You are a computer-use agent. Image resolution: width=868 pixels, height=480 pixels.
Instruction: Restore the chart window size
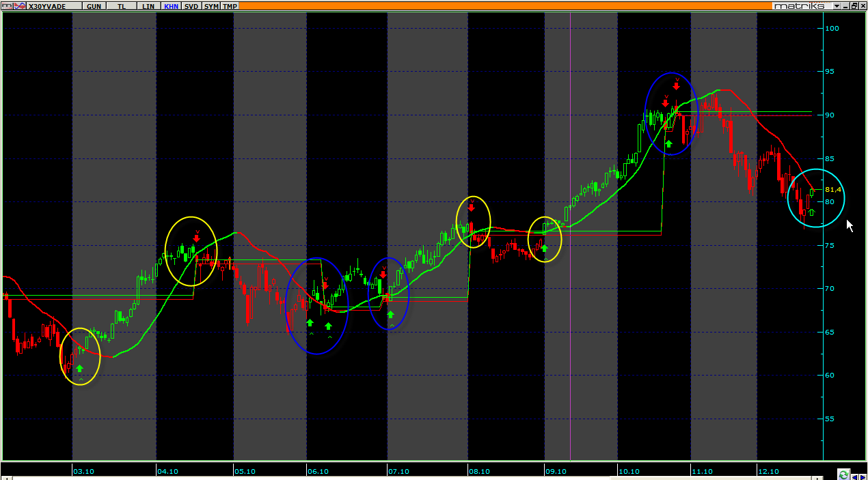point(854,5)
